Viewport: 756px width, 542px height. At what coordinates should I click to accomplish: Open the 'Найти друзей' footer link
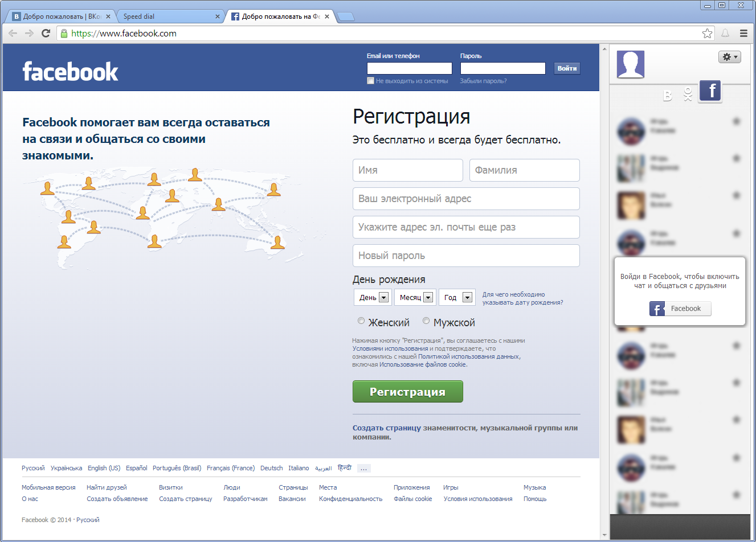point(107,488)
